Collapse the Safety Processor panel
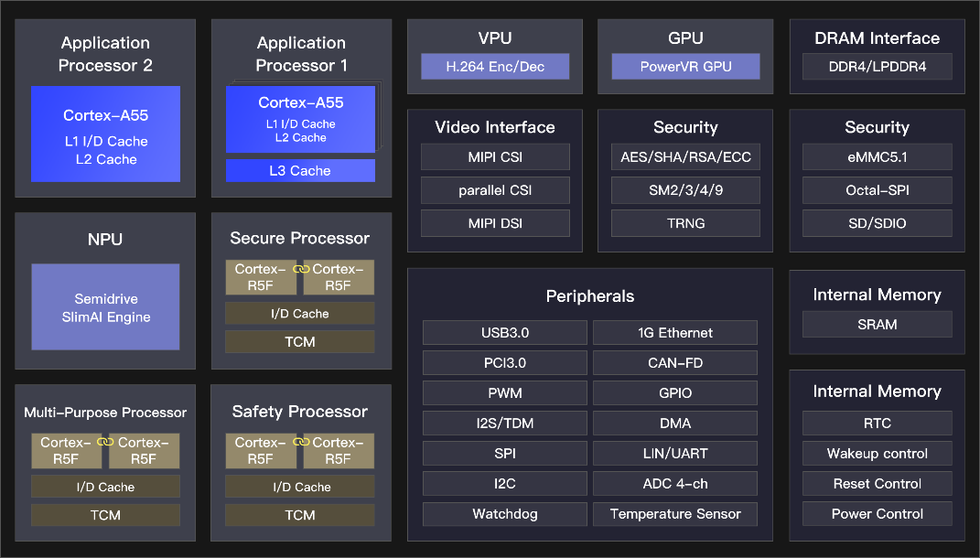The width and height of the screenshot is (980, 558). pos(300,412)
